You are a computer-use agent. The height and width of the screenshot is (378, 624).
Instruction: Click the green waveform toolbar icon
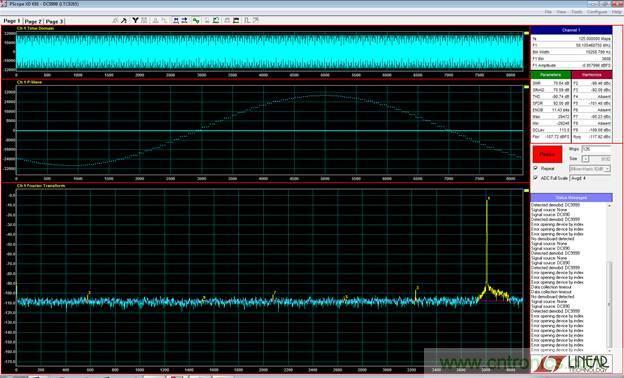click(196, 20)
